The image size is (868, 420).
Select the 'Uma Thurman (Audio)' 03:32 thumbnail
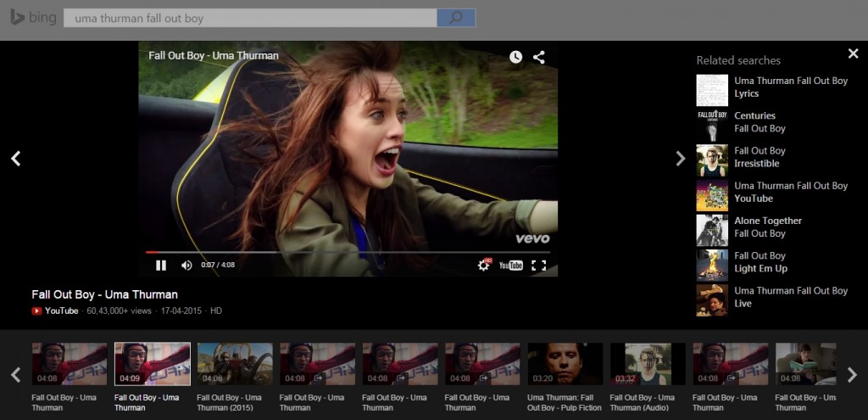648,363
